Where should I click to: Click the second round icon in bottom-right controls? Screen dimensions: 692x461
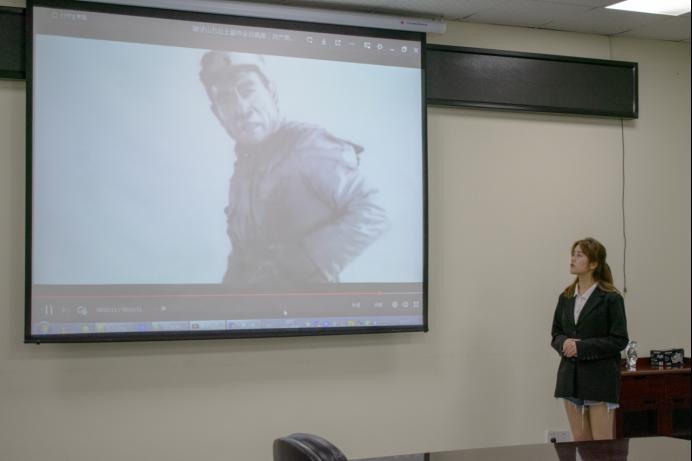click(x=405, y=305)
